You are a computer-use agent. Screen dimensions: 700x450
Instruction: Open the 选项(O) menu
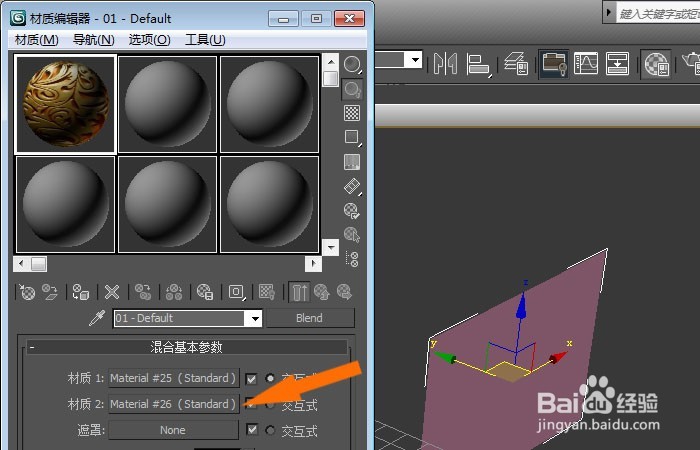(x=149, y=40)
